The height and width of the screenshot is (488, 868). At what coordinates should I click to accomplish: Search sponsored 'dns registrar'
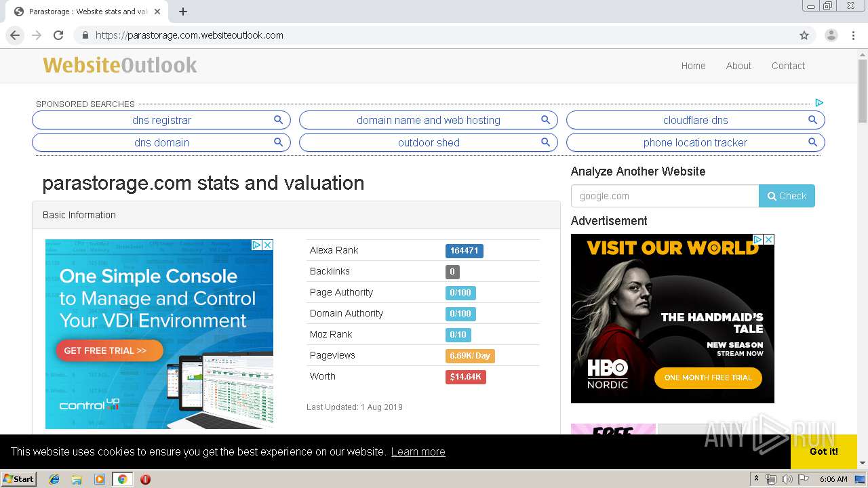tap(161, 120)
